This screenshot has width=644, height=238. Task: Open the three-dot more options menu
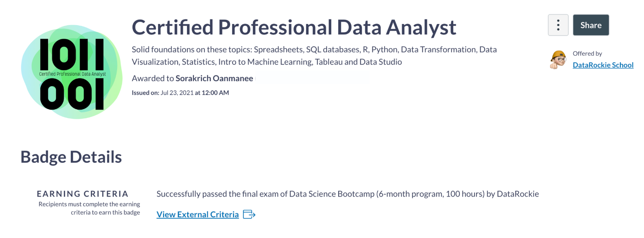558,25
